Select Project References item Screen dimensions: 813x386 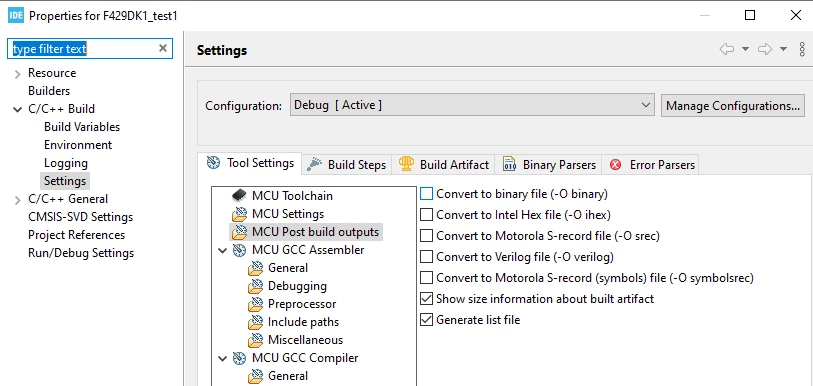(76, 235)
